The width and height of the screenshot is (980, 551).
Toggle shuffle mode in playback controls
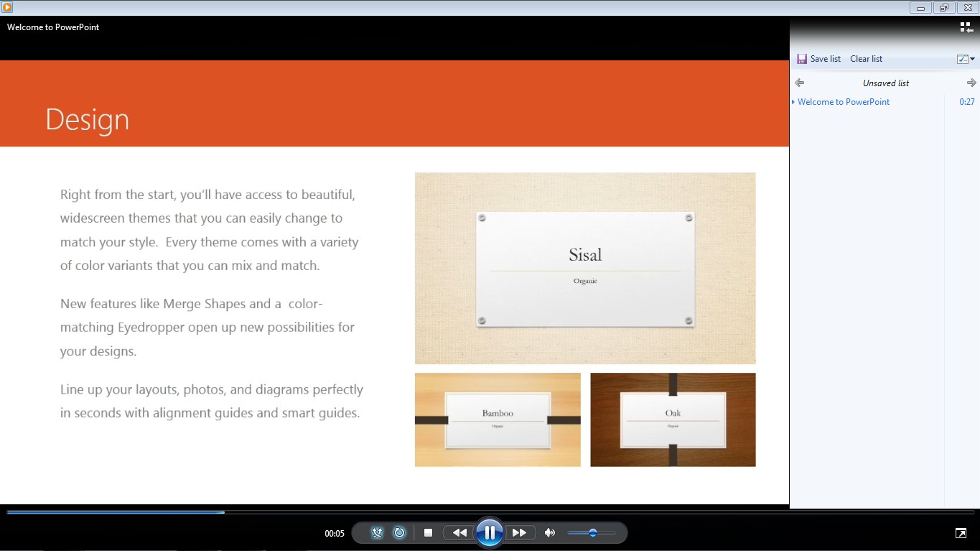378,532
